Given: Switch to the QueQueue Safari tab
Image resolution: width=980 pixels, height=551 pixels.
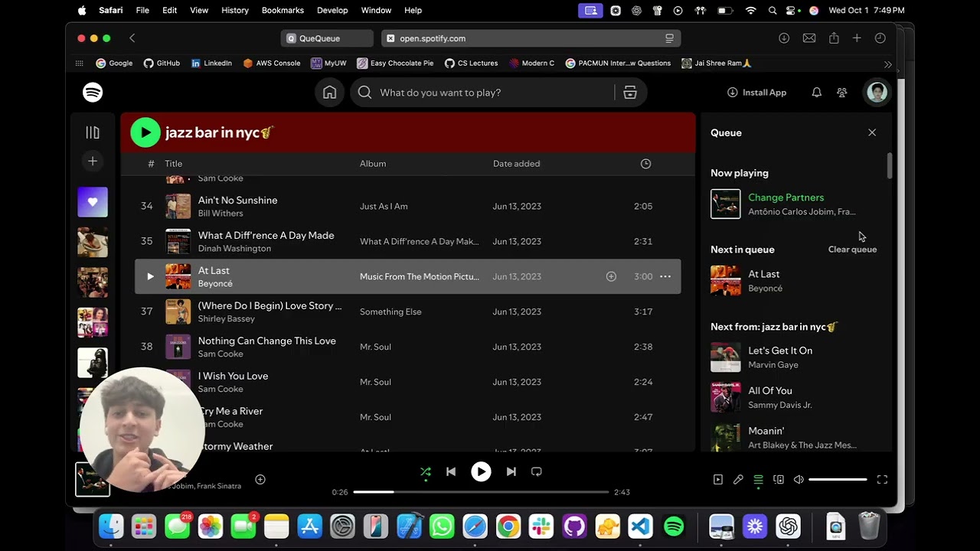Looking at the screenshot, I should tap(328, 38).
